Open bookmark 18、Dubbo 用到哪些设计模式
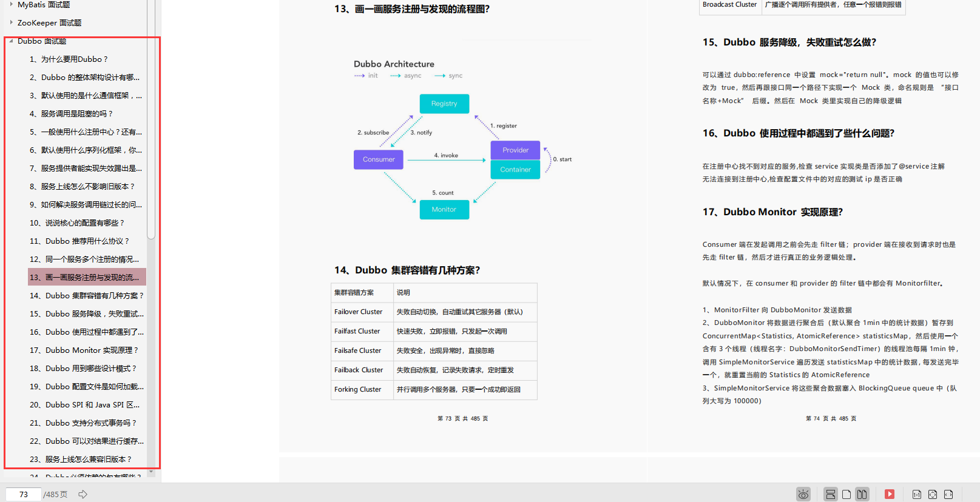Screen dimensions: 980x502 (83, 368)
